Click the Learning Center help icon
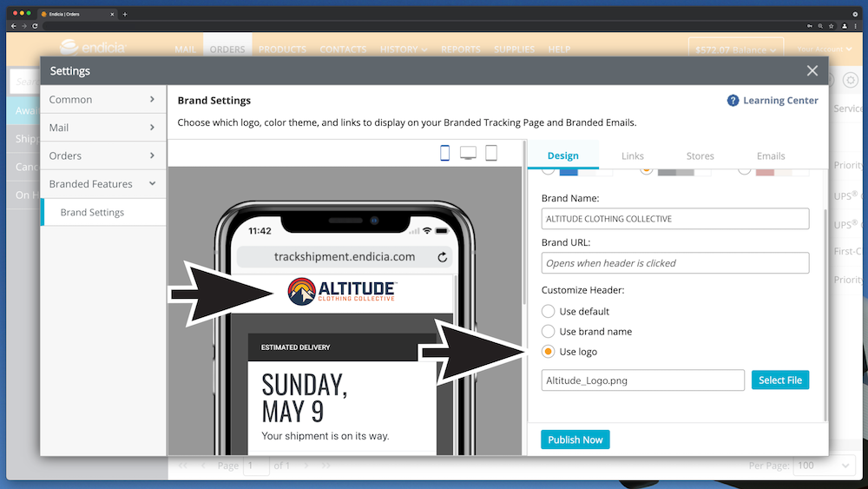 [x=733, y=100]
